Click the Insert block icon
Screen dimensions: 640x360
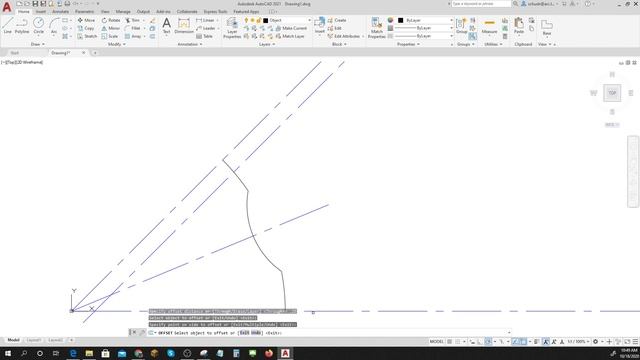point(320,26)
